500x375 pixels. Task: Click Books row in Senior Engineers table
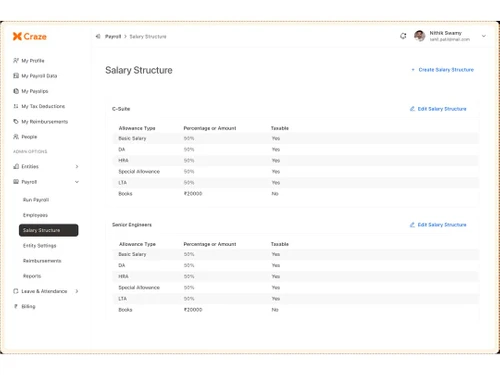click(296, 310)
